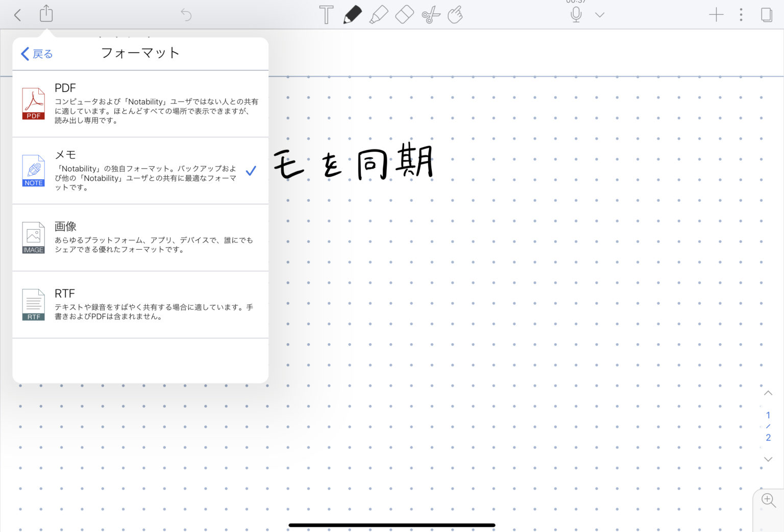Select the hand gesture tool
The width and height of the screenshot is (784, 532).
(456, 14)
